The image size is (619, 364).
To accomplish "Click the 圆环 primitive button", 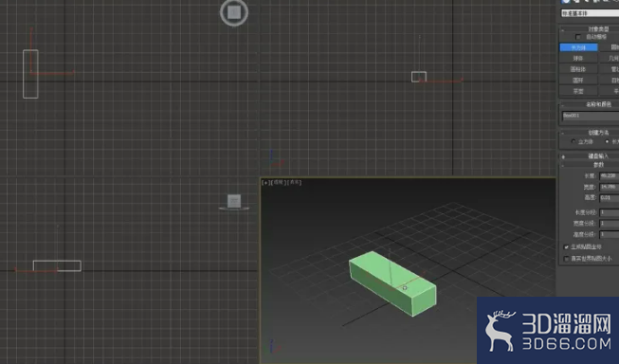I will tap(579, 81).
